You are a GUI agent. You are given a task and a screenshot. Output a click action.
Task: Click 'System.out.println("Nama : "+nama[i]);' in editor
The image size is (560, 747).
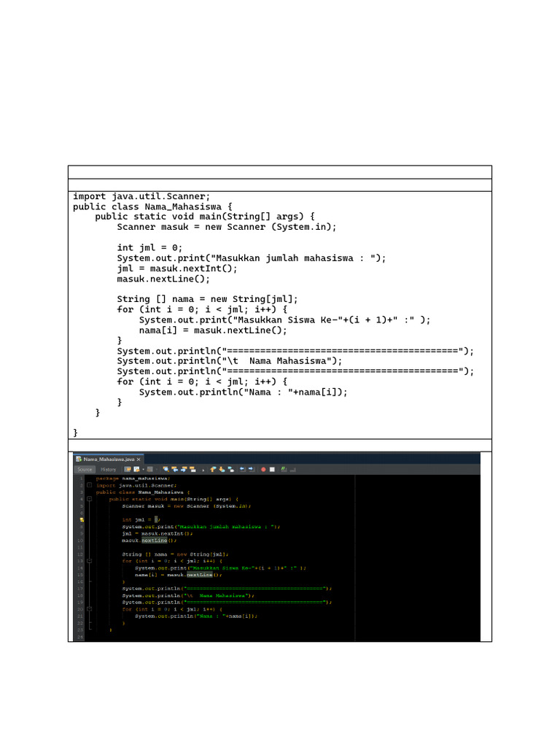(x=196, y=616)
